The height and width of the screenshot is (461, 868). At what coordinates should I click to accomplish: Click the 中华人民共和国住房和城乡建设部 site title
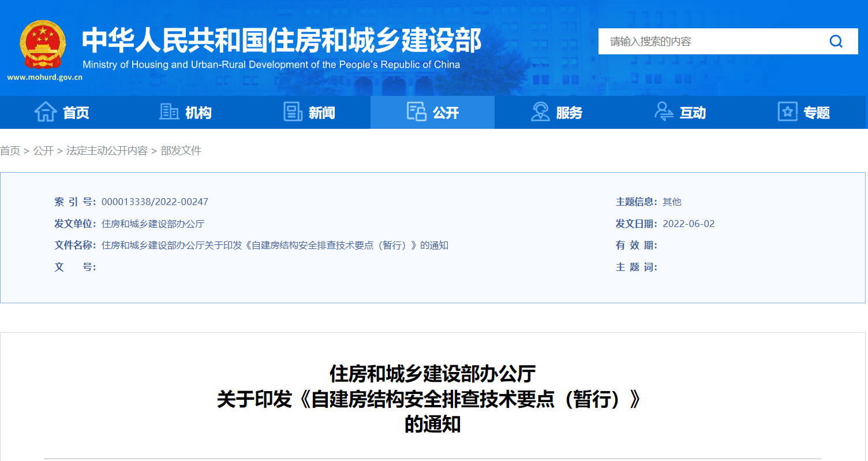(281, 40)
